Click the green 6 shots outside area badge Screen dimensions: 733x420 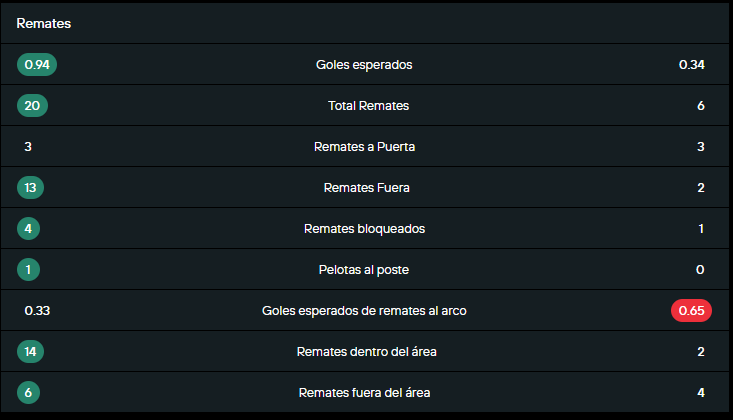(29, 393)
